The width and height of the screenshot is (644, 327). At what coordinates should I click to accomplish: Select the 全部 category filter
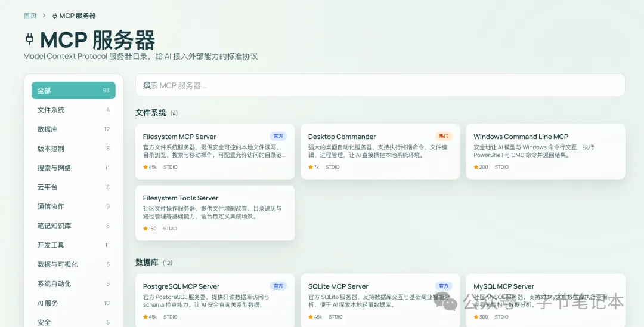73,90
